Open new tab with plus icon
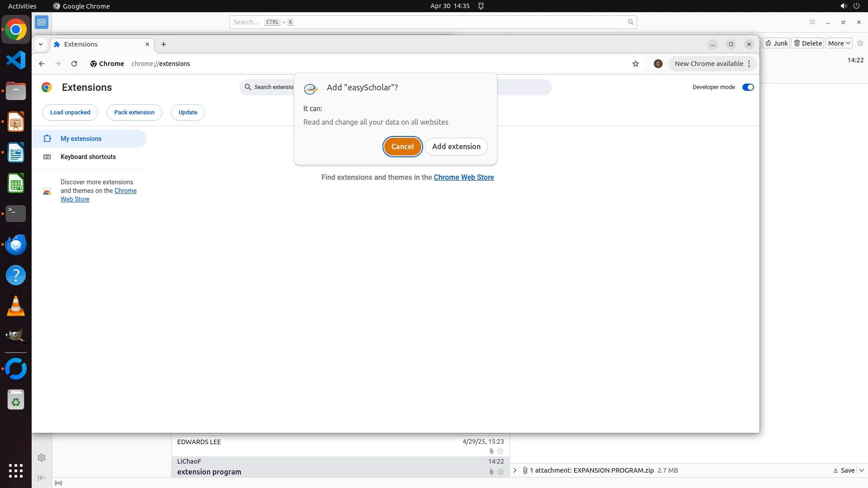868x488 pixels. coord(164,44)
